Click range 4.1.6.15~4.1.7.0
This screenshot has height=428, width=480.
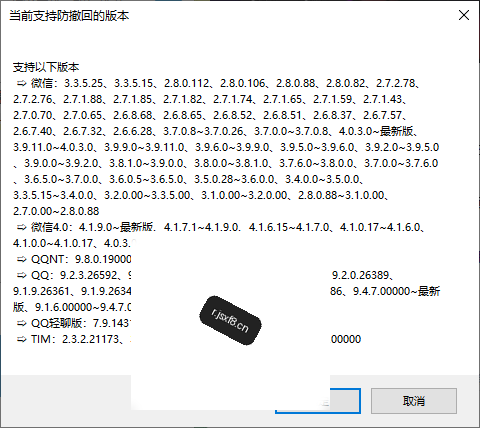pyautogui.click(x=289, y=227)
